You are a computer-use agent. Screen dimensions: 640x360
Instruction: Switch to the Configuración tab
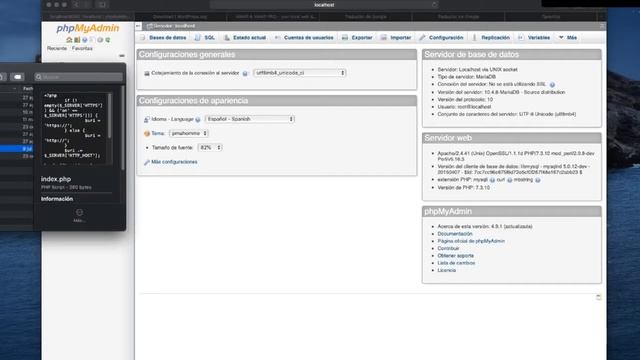441,38
